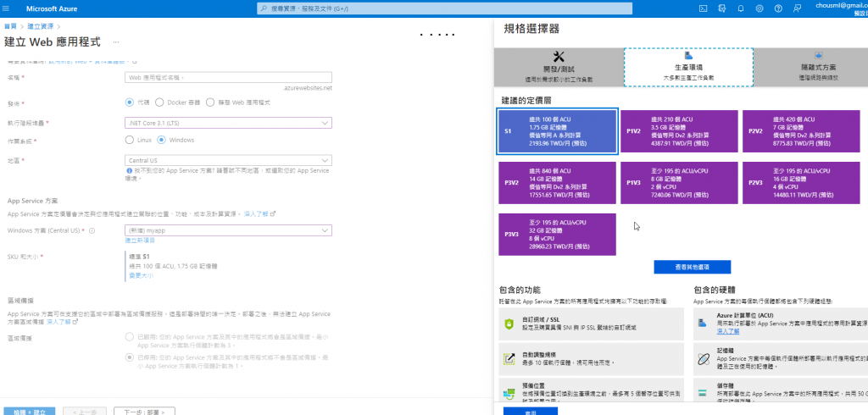Click the 建立新項目 link
This screenshot has width=868, height=415.
coord(140,241)
